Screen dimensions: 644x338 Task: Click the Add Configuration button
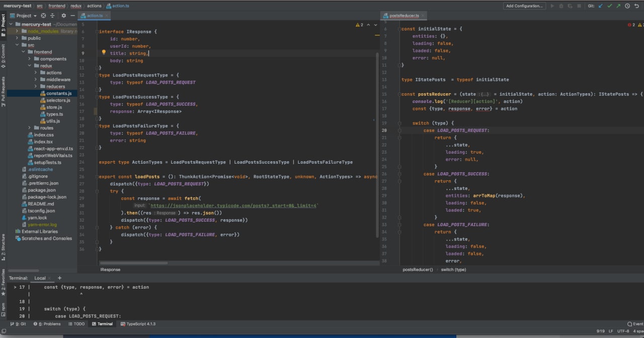(x=524, y=6)
